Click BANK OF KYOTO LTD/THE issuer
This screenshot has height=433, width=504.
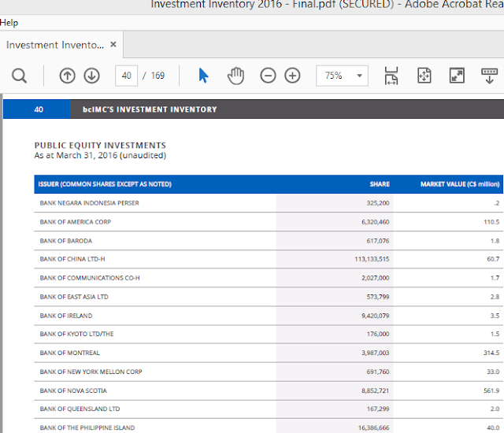point(77,334)
